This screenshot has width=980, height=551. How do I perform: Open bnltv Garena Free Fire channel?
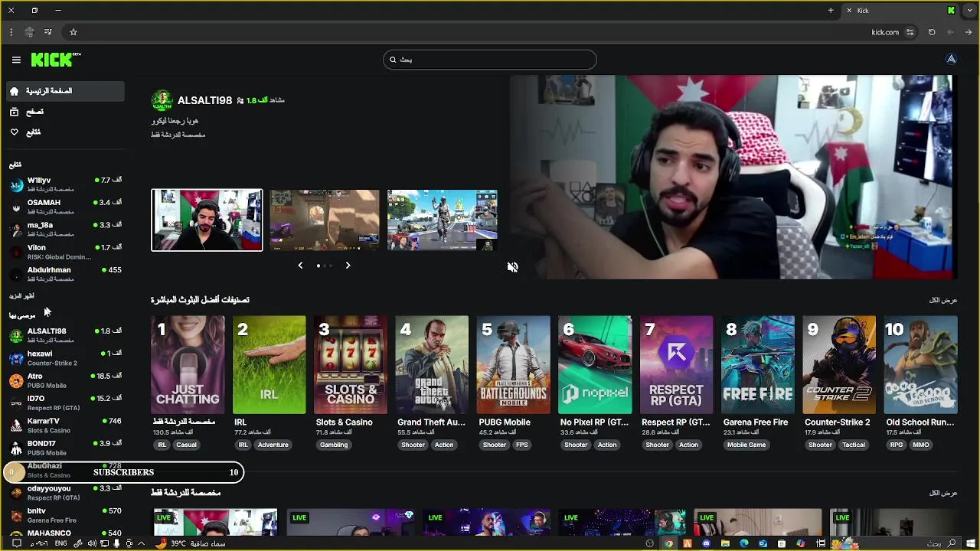coord(64,515)
